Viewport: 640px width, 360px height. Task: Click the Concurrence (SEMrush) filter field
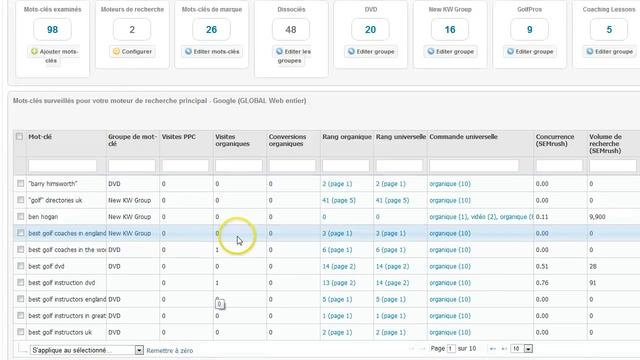pos(559,165)
